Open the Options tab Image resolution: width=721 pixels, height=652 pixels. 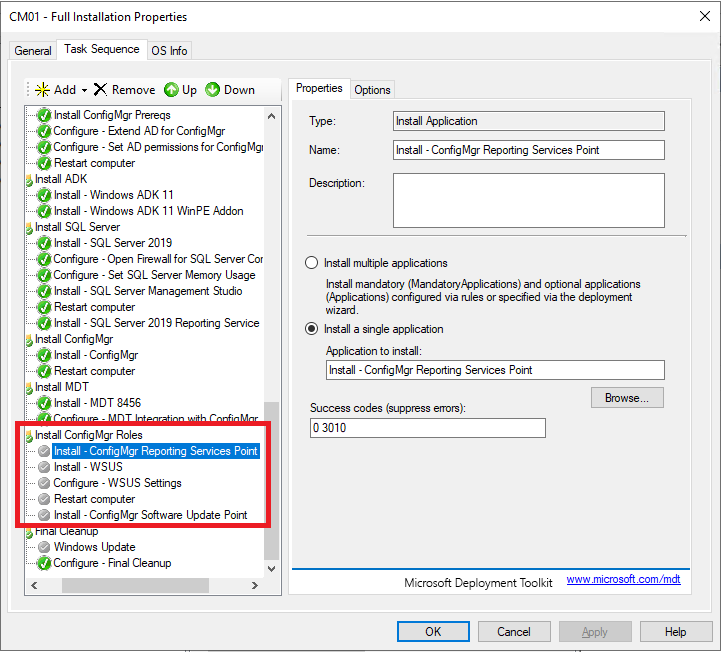[372, 90]
